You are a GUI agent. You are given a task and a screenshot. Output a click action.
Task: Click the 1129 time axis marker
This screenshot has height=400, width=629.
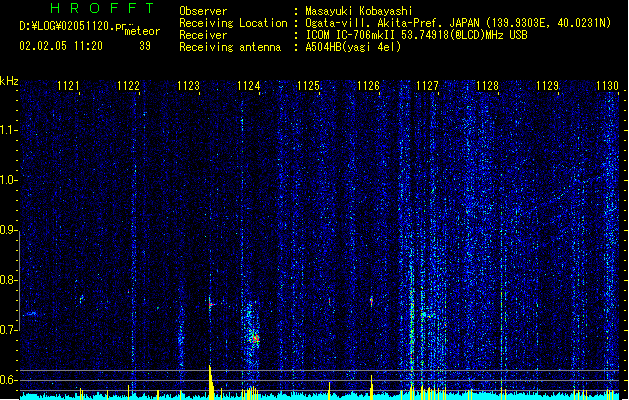[547, 85]
